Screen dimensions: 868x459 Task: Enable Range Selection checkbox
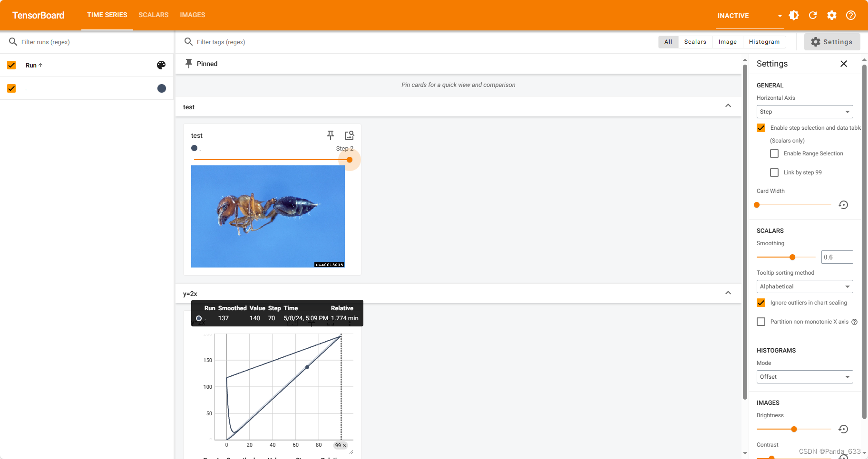774,153
